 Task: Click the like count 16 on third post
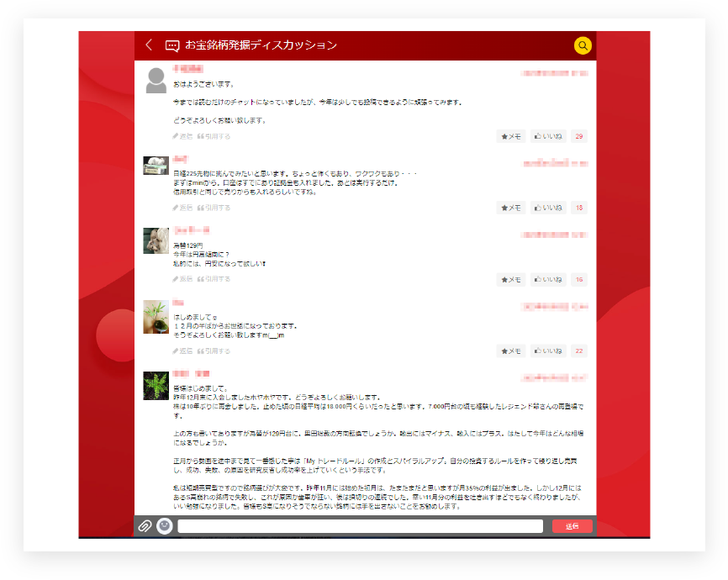click(579, 279)
